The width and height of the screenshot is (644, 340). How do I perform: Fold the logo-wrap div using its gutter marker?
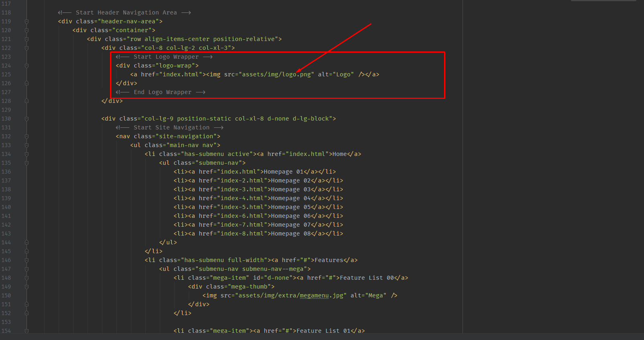pos(26,66)
